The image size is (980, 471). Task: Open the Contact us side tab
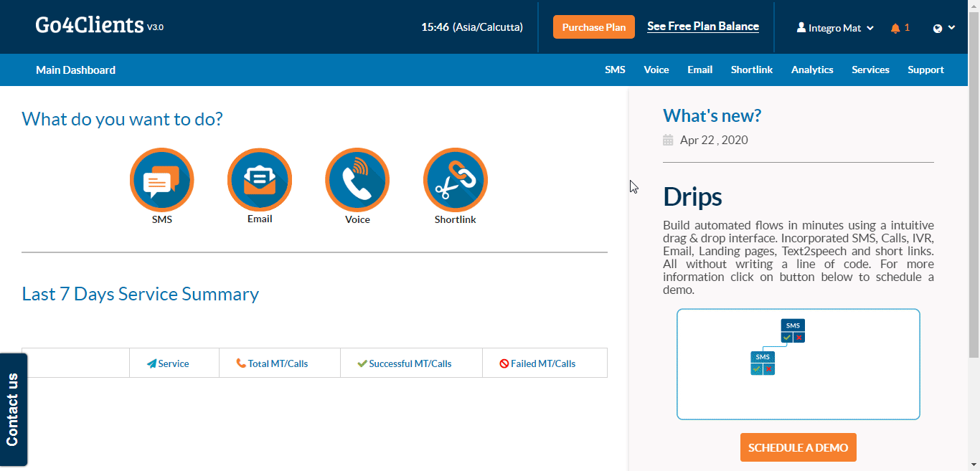(x=14, y=409)
